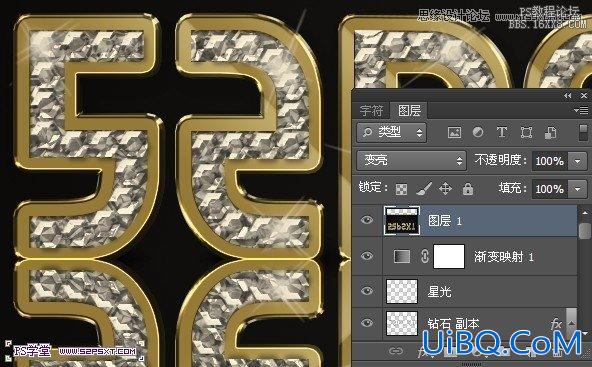Click the 填充 label
Viewport: 592px width, 367px height.
[x=512, y=188]
